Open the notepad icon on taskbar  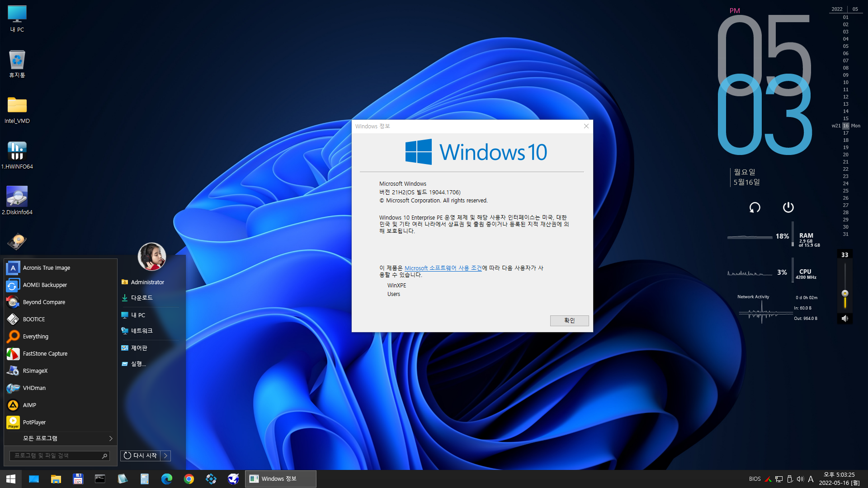coord(122,479)
